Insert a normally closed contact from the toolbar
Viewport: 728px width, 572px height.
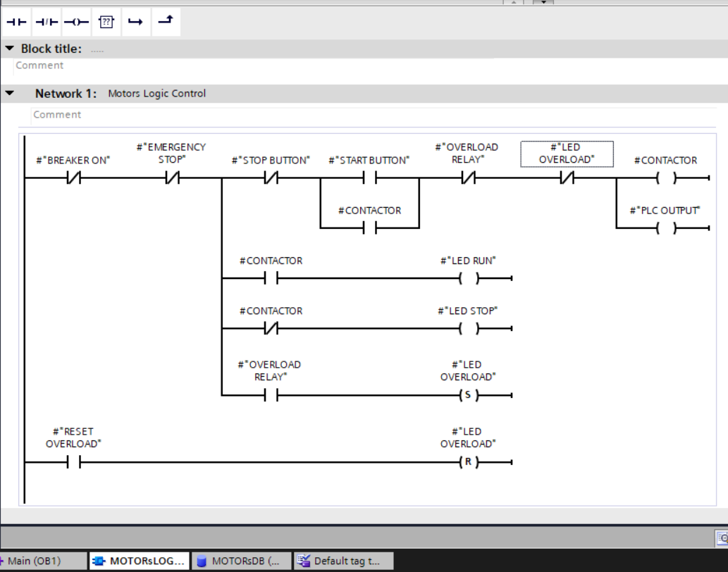click(46, 21)
